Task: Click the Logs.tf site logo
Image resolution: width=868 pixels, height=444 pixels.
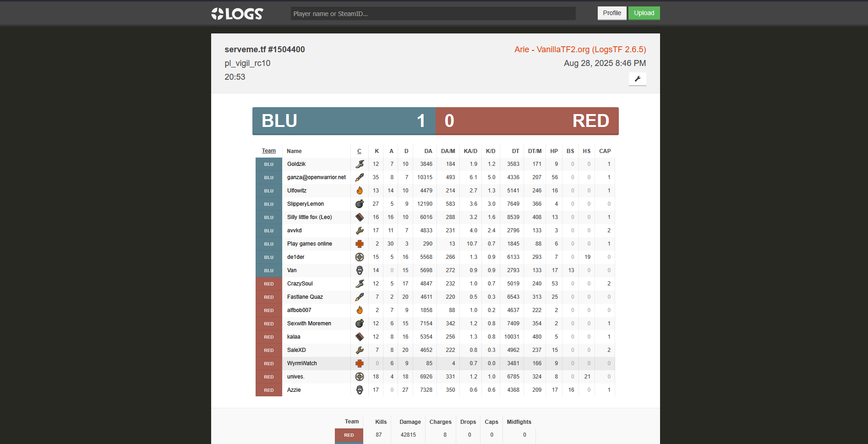Action: tap(237, 14)
